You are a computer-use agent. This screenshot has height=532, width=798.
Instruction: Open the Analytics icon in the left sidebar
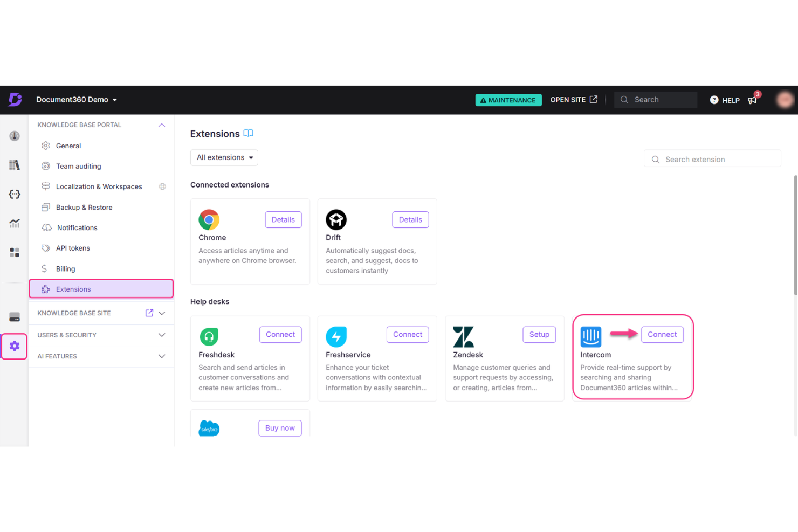(15, 223)
